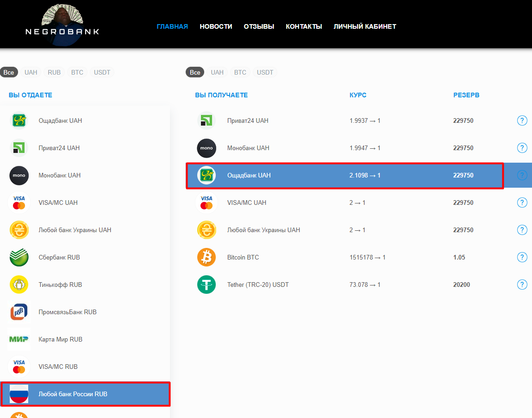This screenshot has height=418, width=532.
Task: Click the Sberbank RUB logo icon
Action: tap(19, 257)
